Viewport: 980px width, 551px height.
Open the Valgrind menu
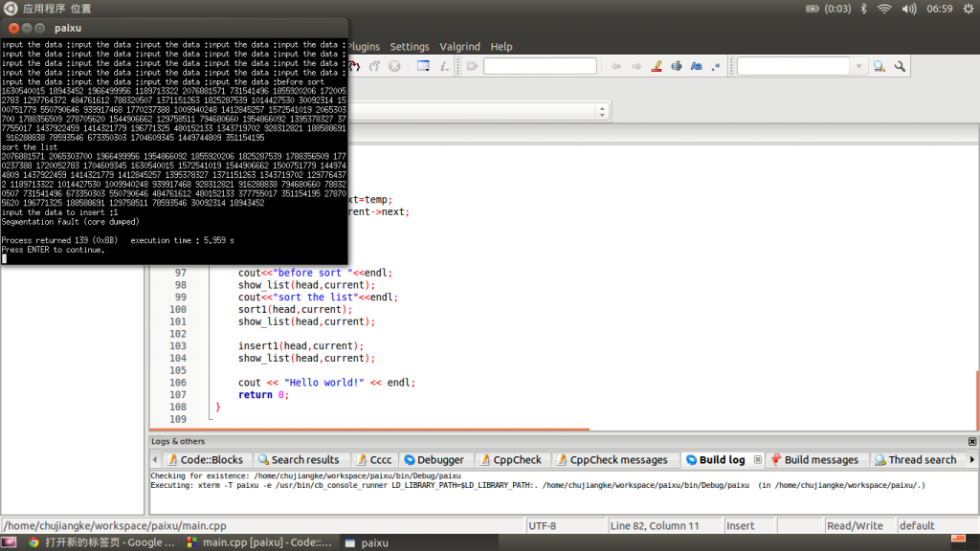coord(459,46)
